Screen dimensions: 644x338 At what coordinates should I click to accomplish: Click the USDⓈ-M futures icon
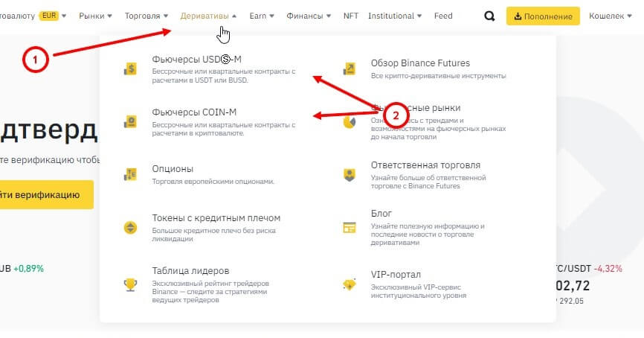pyautogui.click(x=130, y=69)
